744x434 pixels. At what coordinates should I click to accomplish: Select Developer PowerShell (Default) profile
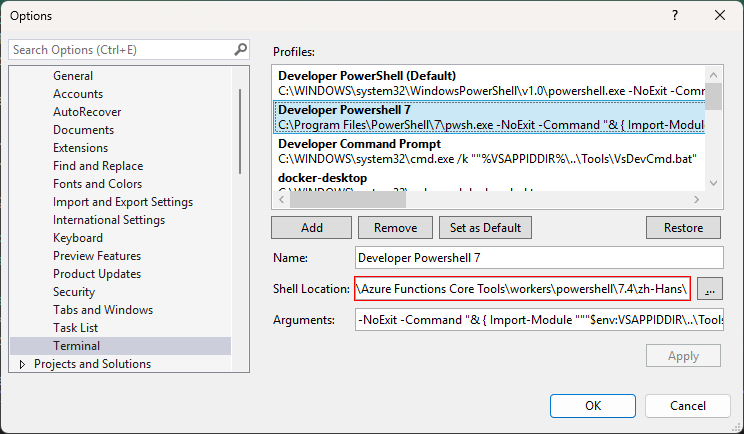point(488,83)
